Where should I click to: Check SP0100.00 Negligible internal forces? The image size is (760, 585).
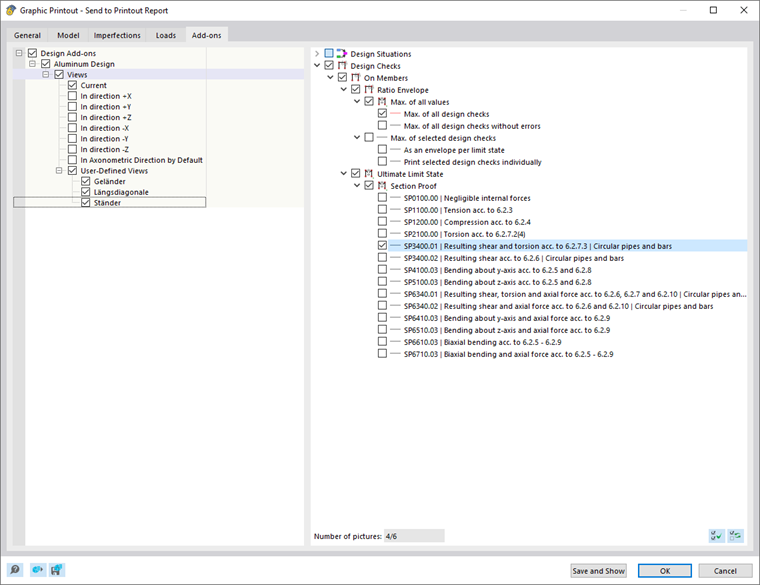click(382, 198)
